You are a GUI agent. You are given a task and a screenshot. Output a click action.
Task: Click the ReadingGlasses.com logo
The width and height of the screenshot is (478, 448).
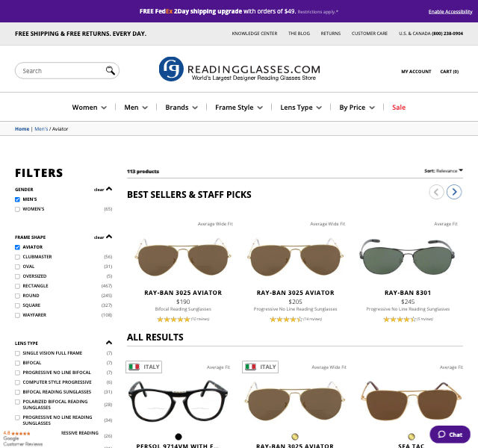click(240, 69)
